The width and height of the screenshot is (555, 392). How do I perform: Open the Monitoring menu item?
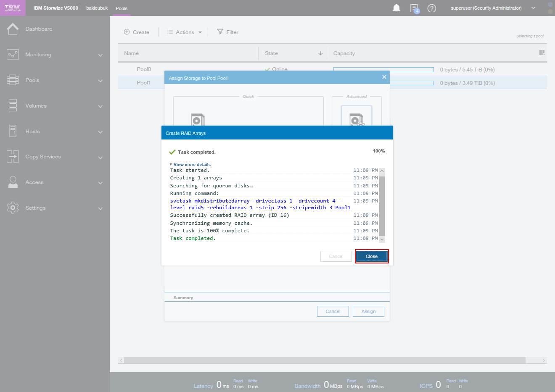(x=38, y=55)
